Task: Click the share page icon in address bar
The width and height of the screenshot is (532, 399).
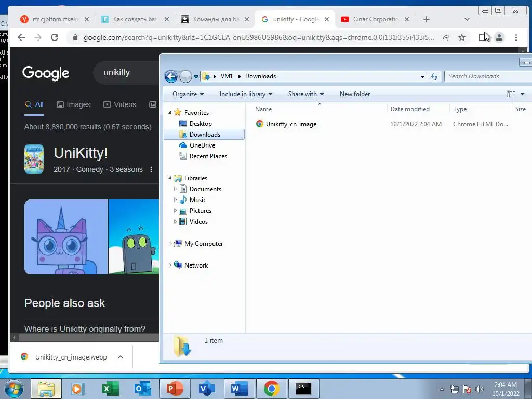Action: coord(445,37)
